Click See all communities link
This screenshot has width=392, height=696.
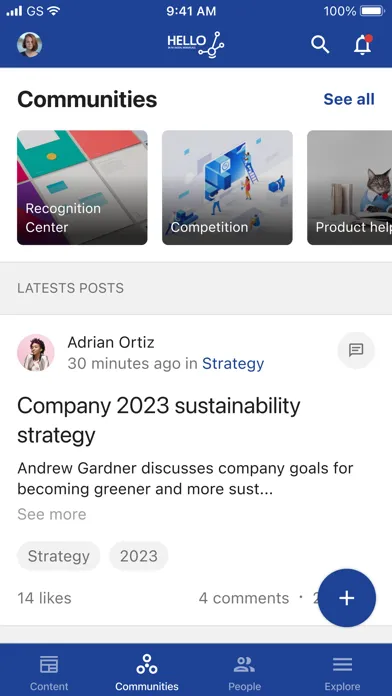tap(349, 99)
